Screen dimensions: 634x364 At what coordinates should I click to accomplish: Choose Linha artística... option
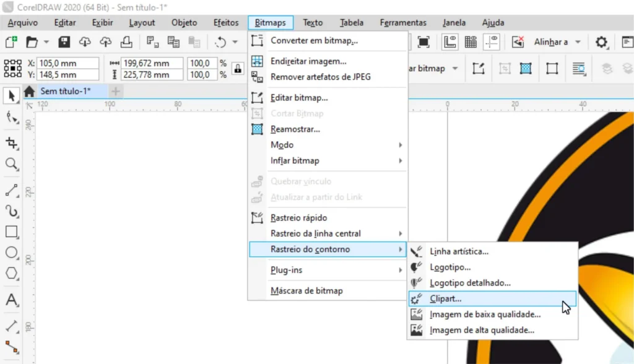[492, 251]
